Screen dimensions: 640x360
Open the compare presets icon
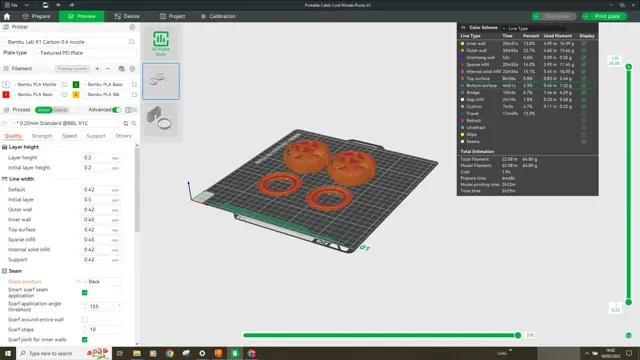point(129,110)
